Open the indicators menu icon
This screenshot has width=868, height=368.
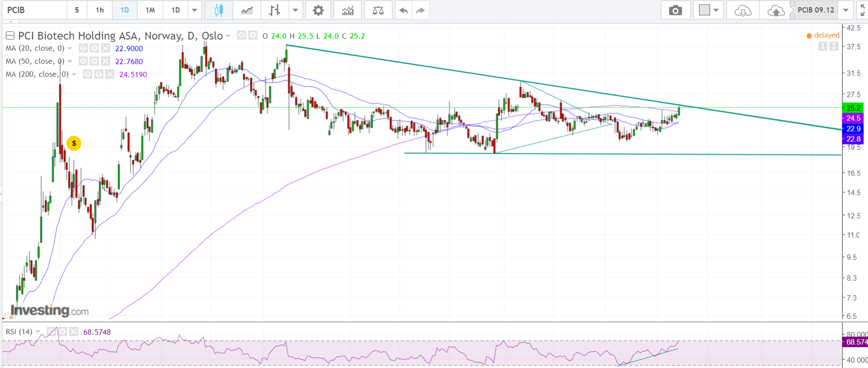[348, 10]
